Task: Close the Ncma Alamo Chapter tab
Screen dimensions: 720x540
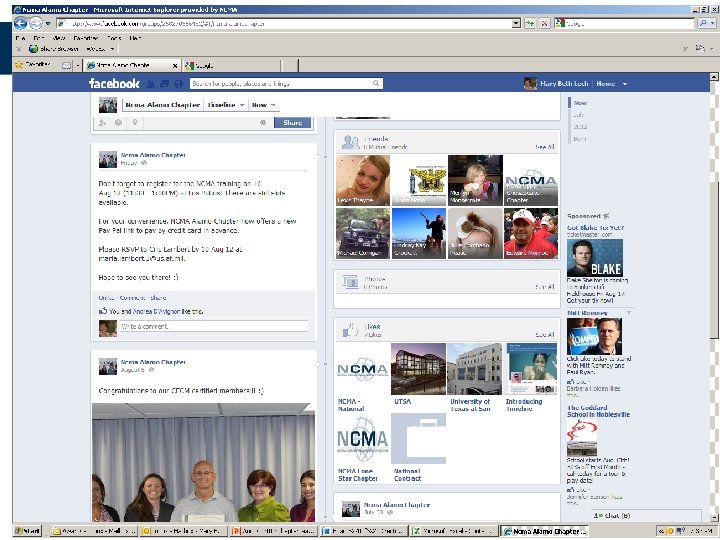Action: [x=174, y=66]
